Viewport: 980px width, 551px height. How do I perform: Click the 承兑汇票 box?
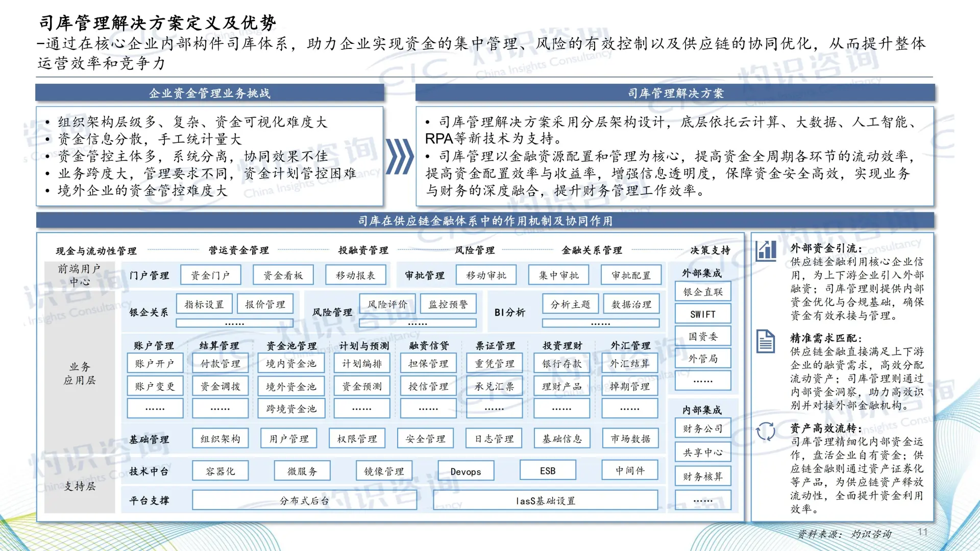[494, 387]
